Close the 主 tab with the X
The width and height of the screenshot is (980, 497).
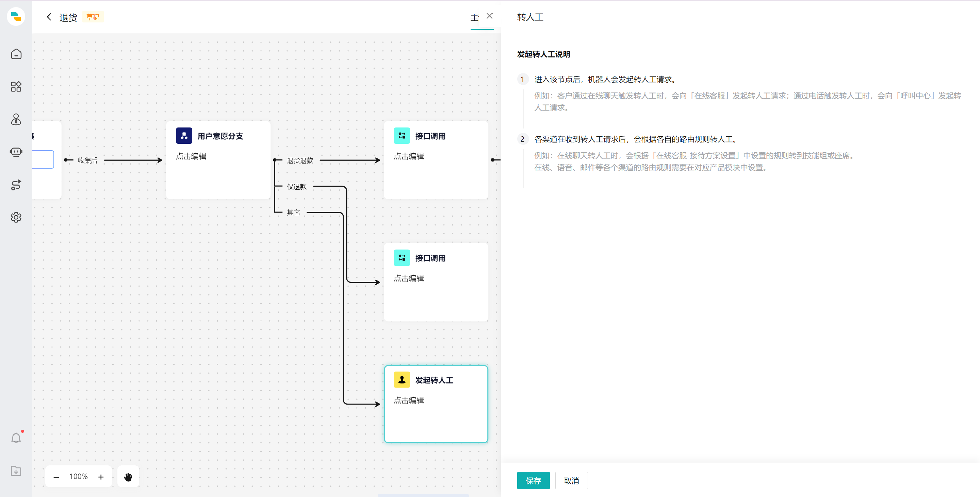pyautogui.click(x=490, y=16)
